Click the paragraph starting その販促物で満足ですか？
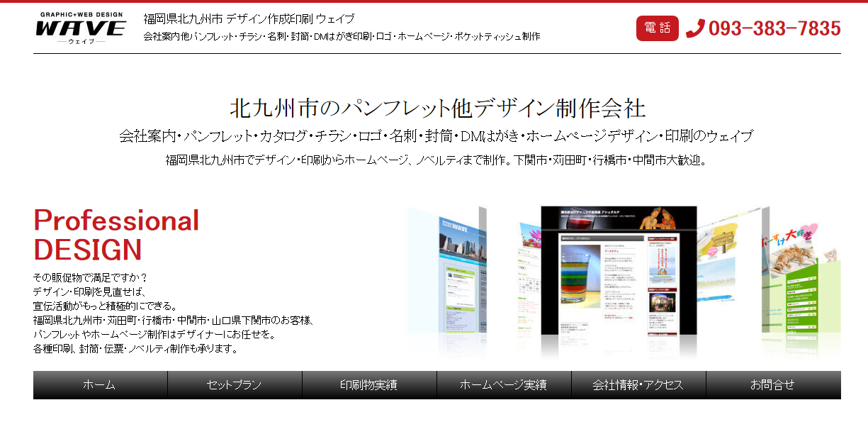The height and width of the screenshot is (422, 868). 174,313
